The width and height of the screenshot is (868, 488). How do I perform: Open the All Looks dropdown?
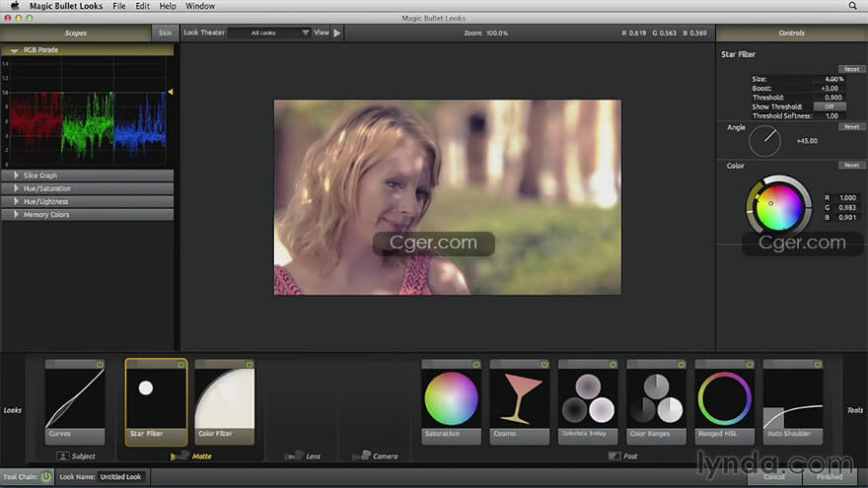(269, 33)
